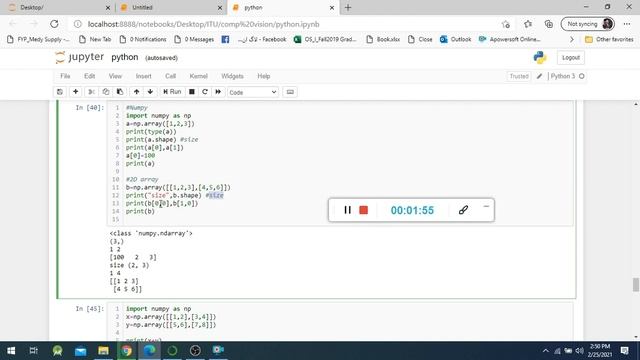Pause the screen recording

[347, 210]
